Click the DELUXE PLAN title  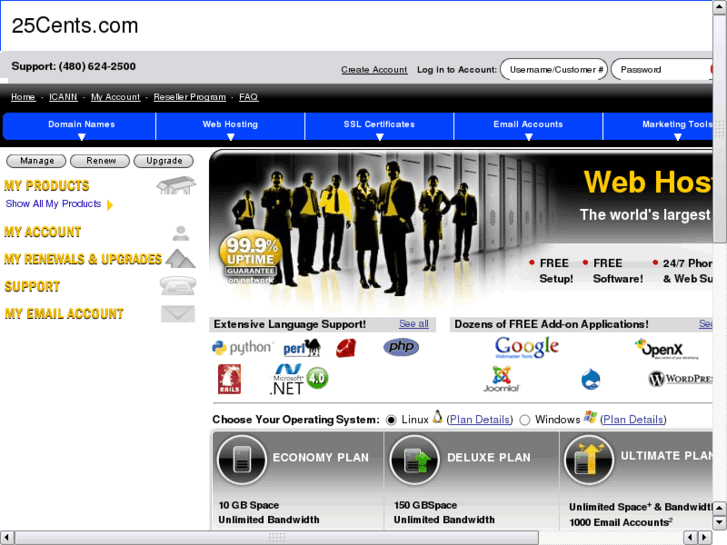489,457
